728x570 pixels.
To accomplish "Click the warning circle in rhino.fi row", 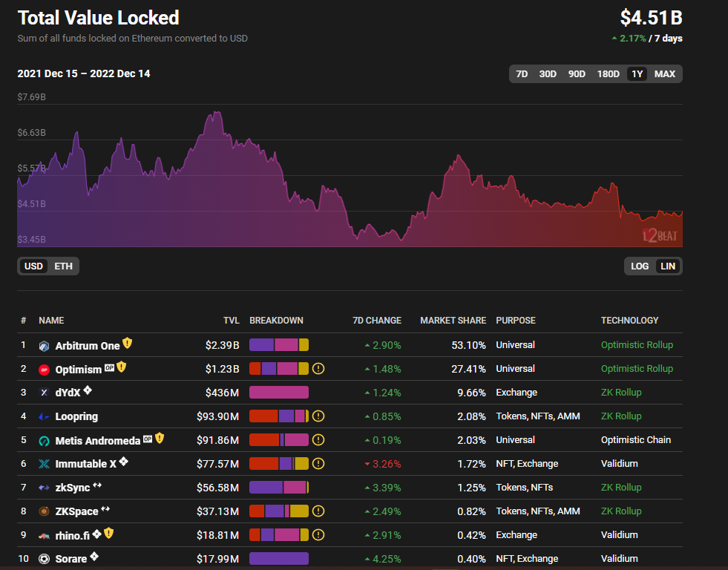I will pyautogui.click(x=318, y=535).
